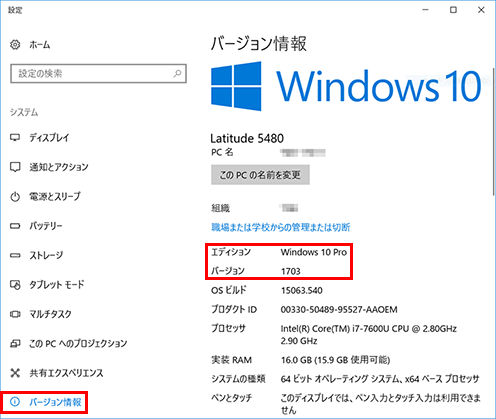The height and width of the screenshot is (419, 496).
Task: Select バージョン情報 in the sidebar
Action: (x=55, y=402)
